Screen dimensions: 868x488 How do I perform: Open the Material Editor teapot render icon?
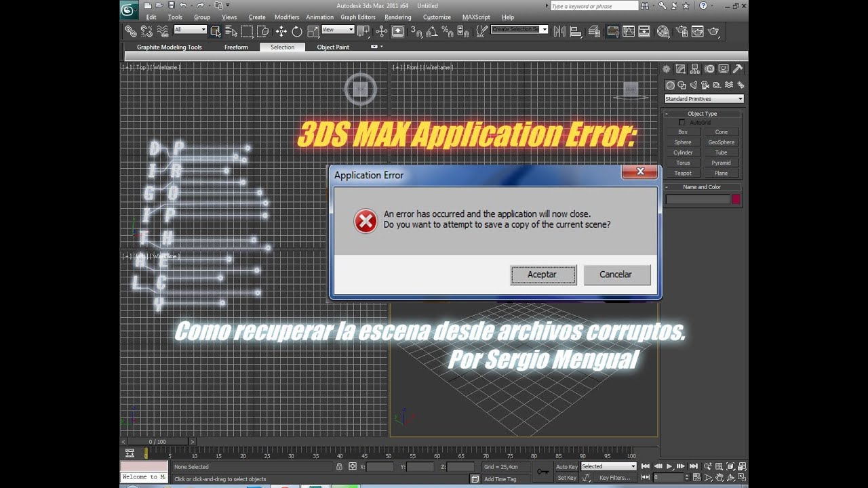663,31
